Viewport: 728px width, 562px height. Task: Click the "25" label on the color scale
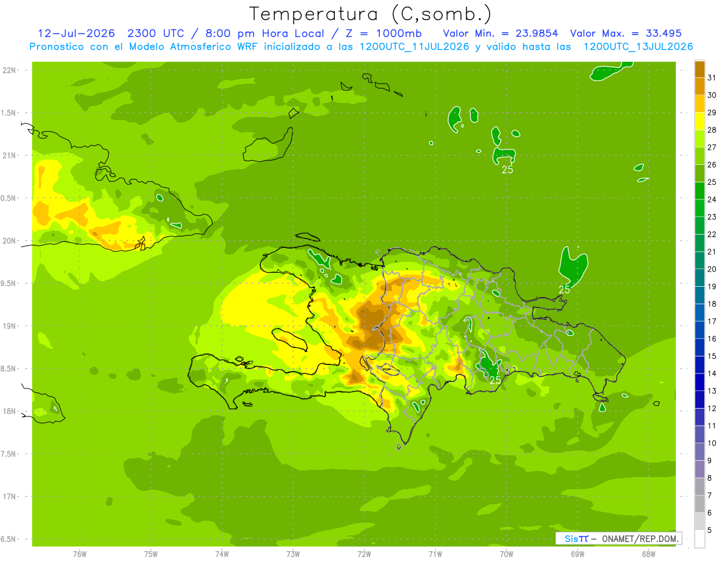click(712, 182)
